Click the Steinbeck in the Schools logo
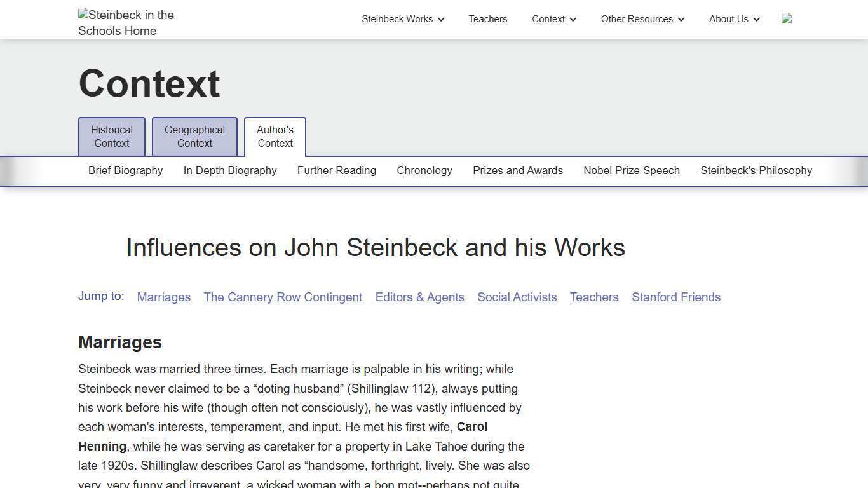Viewport: 868px width, 488px height. point(125,23)
